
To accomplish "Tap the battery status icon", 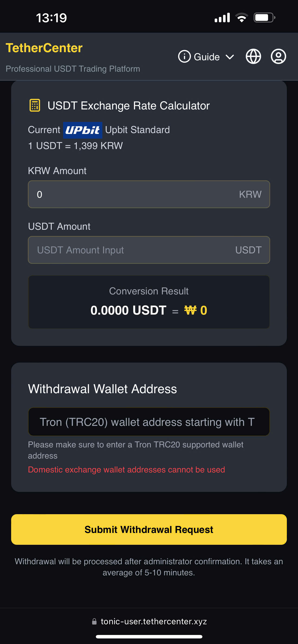I will point(264,18).
